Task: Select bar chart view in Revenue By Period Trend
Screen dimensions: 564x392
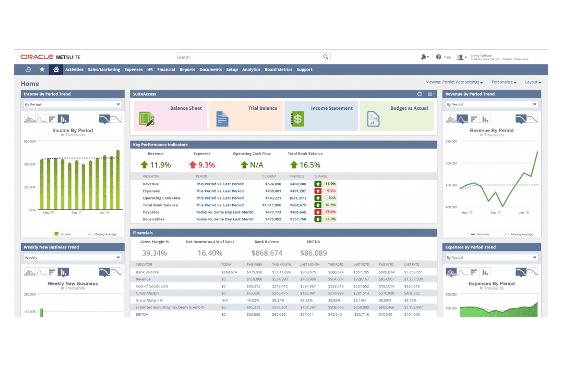Action: (x=485, y=119)
